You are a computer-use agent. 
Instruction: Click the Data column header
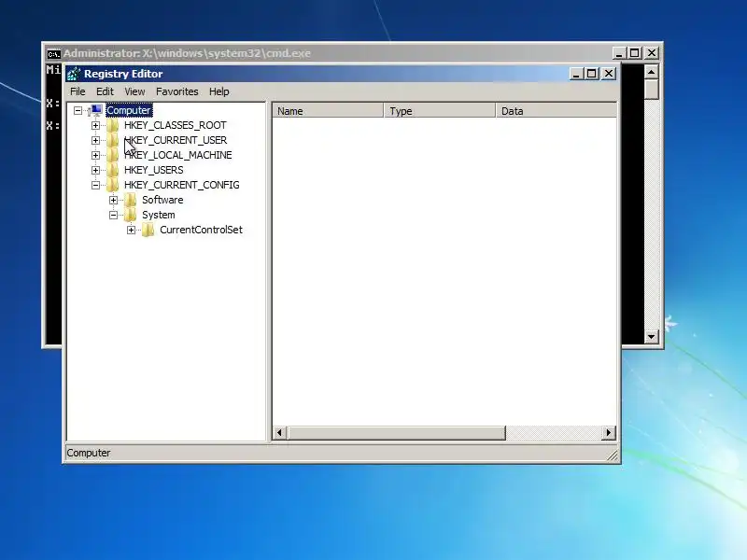pyautogui.click(x=556, y=111)
